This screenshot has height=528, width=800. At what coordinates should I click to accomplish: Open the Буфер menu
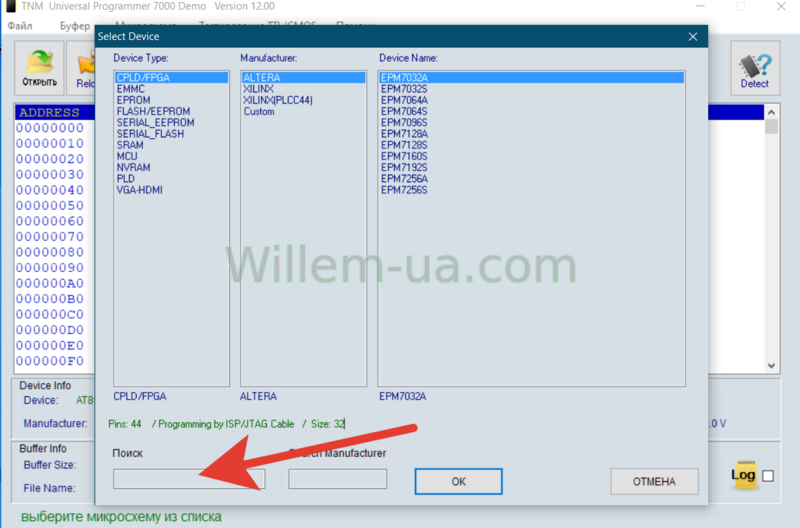[x=74, y=25]
